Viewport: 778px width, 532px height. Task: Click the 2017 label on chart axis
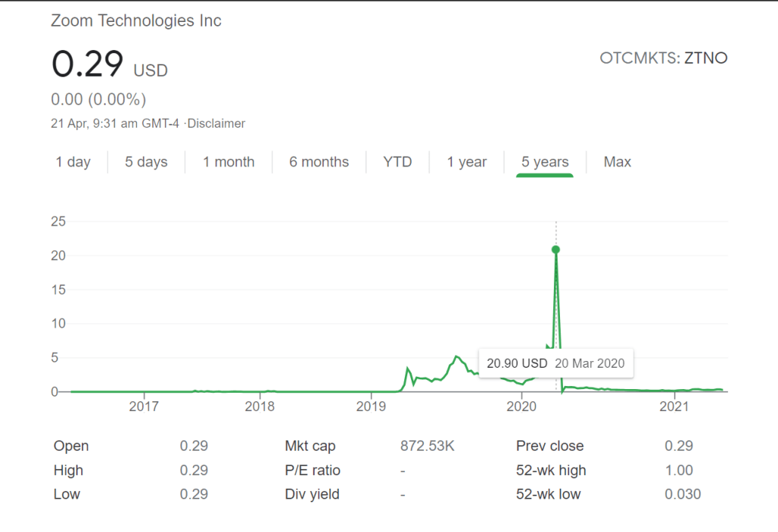[144, 407]
